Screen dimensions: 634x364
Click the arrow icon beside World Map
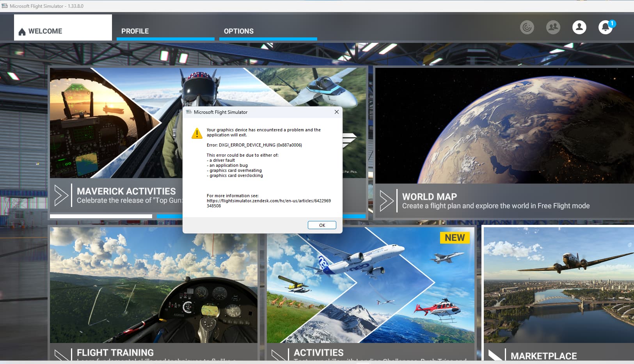coord(387,201)
